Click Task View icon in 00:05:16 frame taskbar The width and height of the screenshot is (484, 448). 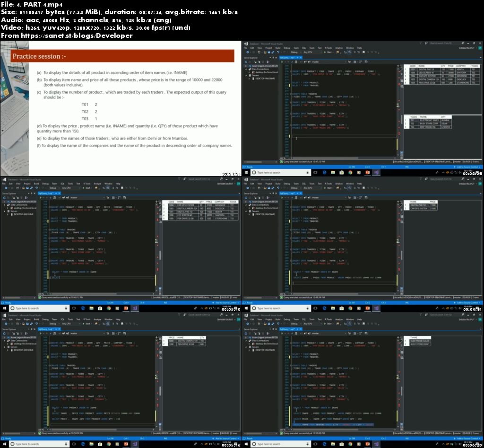[x=74, y=444]
